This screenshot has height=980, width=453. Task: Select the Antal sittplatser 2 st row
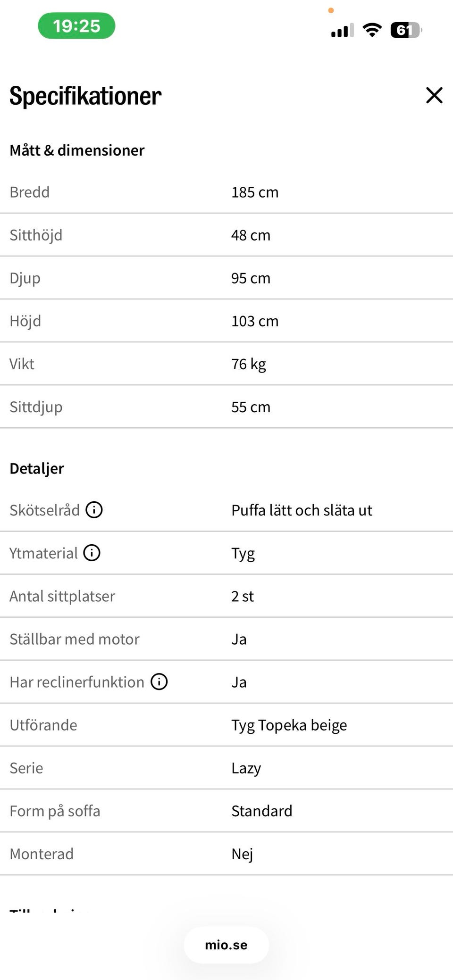pos(226,596)
